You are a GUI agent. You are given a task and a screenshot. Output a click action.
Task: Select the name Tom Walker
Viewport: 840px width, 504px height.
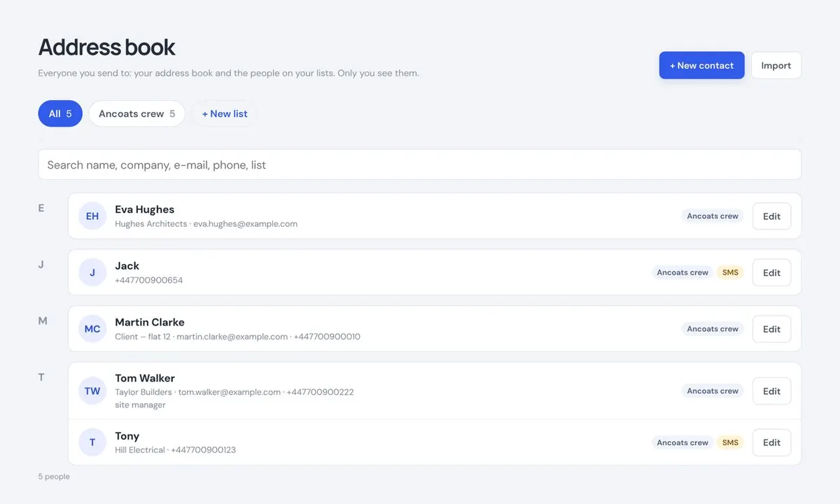pyautogui.click(x=145, y=378)
